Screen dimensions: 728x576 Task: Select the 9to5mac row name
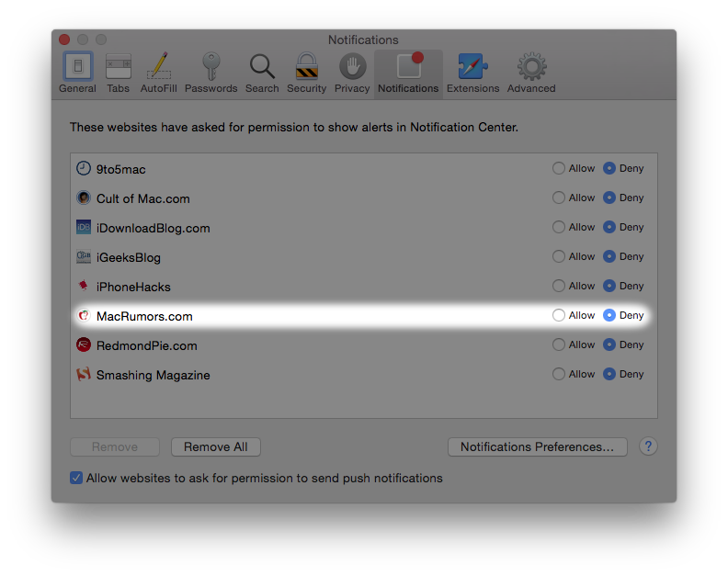coord(120,169)
